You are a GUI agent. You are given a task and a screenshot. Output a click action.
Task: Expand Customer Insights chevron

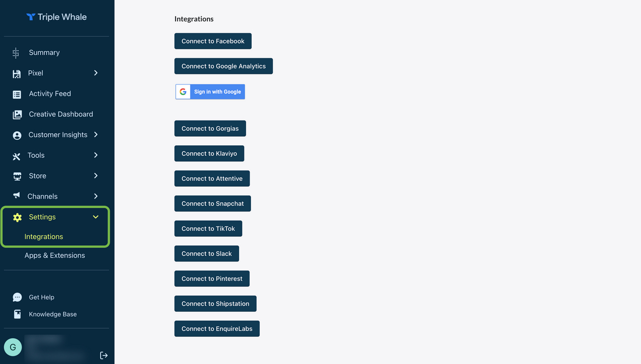(x=96, y=135)
